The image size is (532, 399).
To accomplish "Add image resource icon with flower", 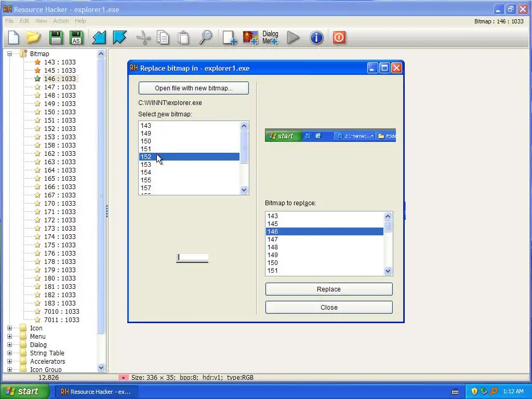I will [250, 37].
